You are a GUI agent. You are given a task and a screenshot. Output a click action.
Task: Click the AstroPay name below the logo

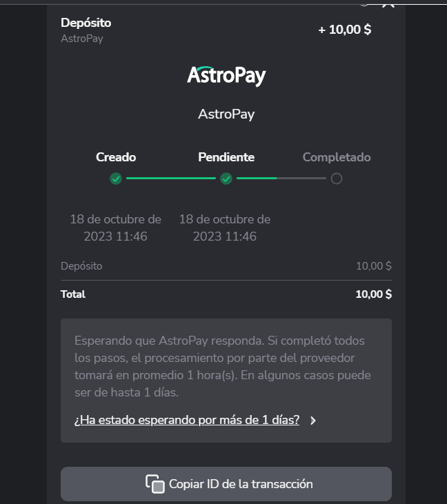coord(226,114)
